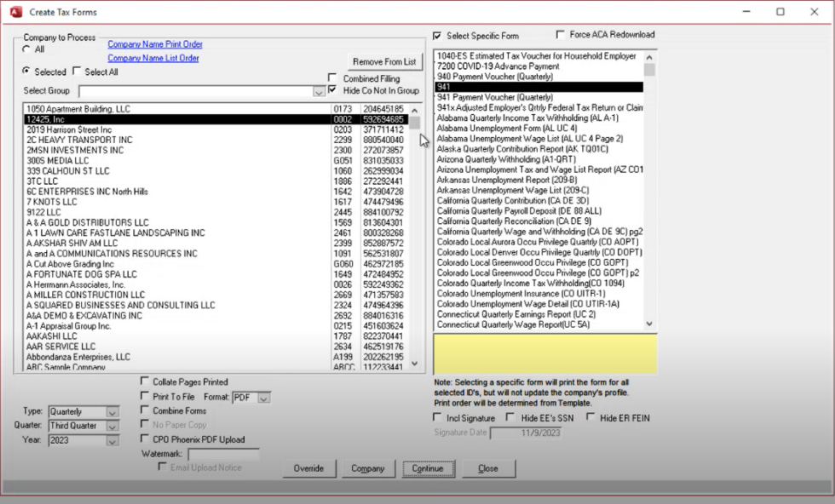The height and width of the screenshot is (504, 835).
Task: Enable the Combined Filling checkbox
Action: point(333,78)
